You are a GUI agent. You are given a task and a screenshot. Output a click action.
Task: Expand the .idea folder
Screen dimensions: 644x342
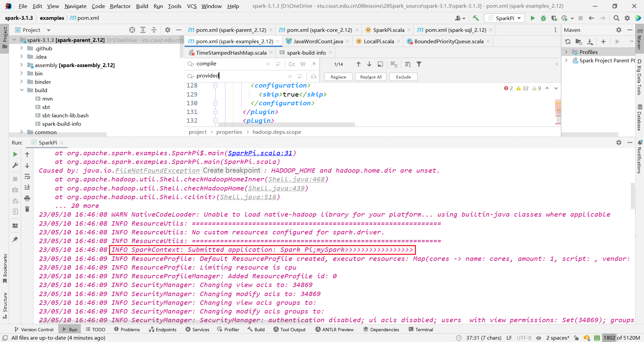21,57
